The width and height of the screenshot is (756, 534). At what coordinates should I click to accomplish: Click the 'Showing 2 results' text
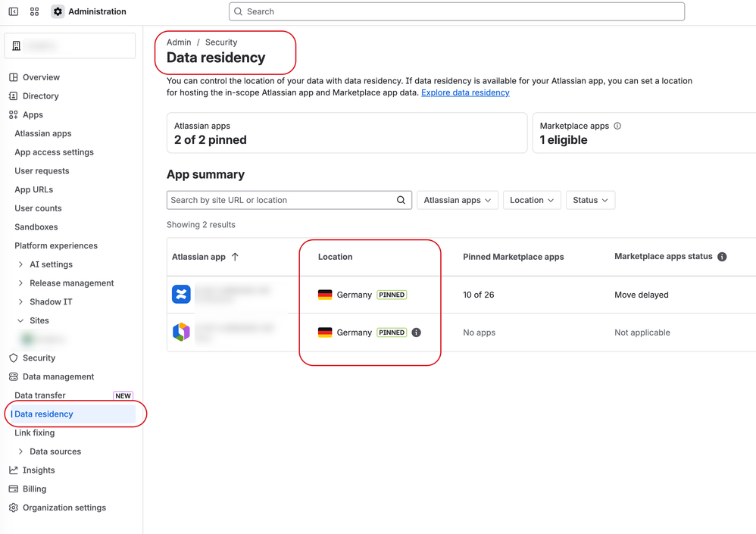pyautogui.click(x=201, y=225)
